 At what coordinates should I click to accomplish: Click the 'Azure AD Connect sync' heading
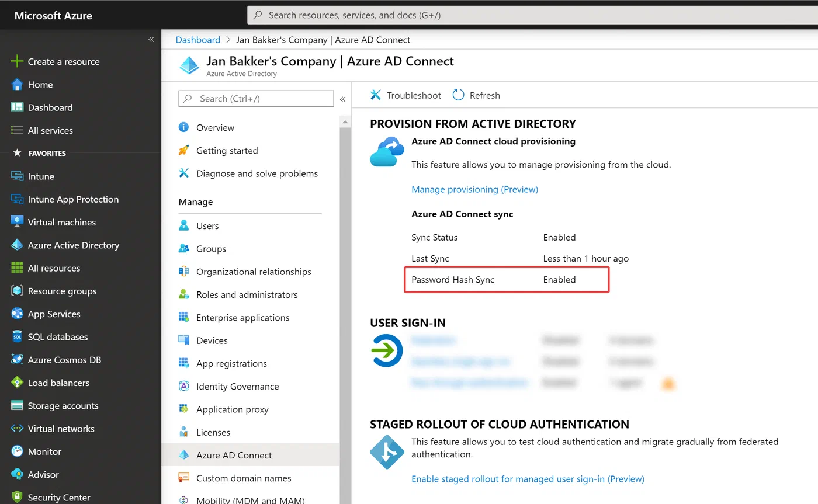click(x=462, y=214)
